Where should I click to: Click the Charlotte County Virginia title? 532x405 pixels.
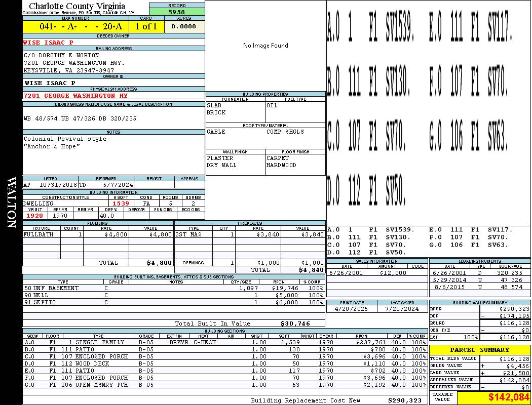[x=77, y=6]
